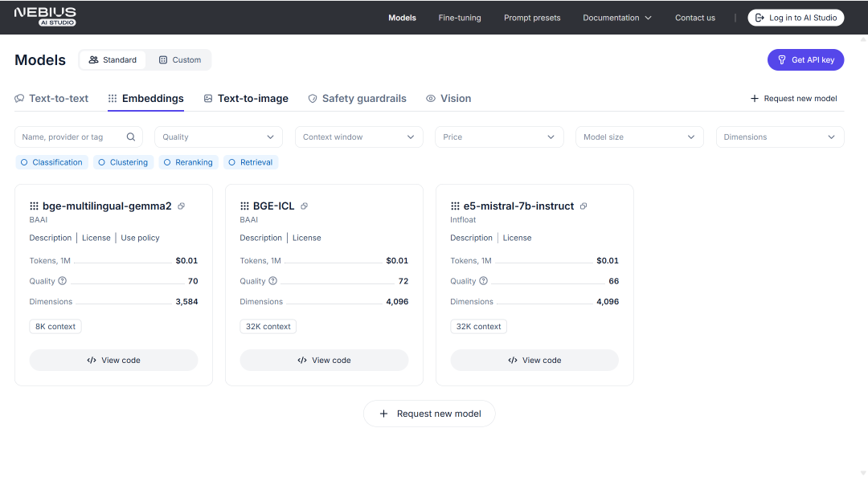Click Request new model link near tabs

794,99
